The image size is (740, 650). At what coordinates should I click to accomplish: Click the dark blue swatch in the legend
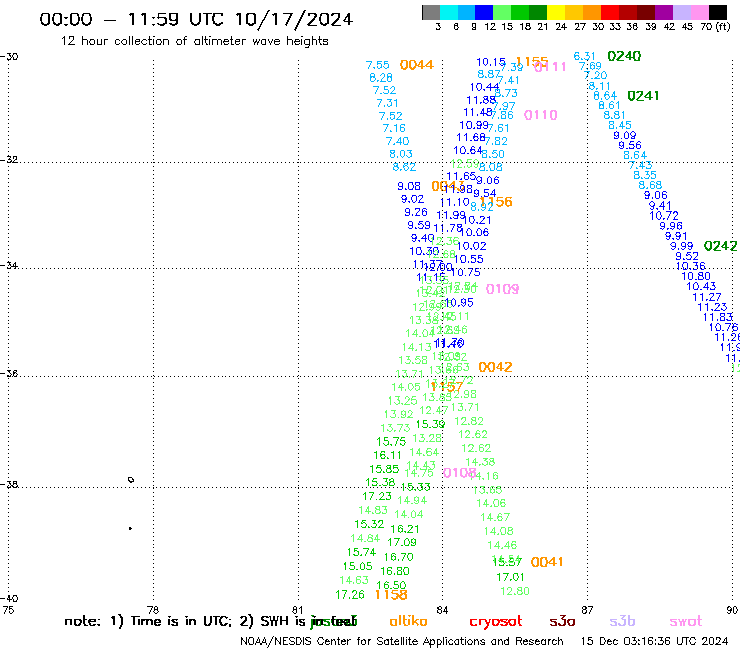[x=484, y=12]
